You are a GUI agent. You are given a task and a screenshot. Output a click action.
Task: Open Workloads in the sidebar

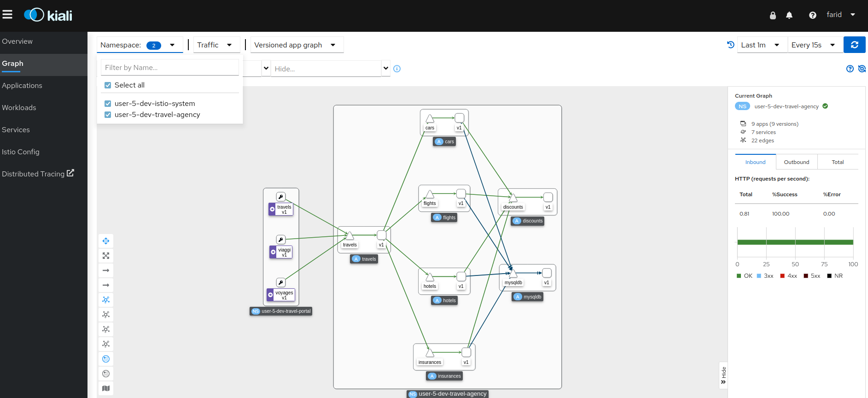click(19, 108)
